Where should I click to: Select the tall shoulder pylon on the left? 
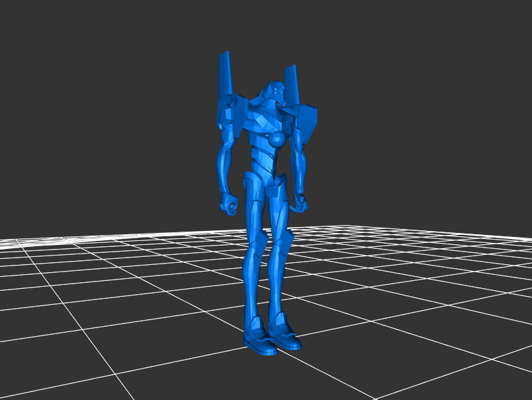[x=225, y=73]
